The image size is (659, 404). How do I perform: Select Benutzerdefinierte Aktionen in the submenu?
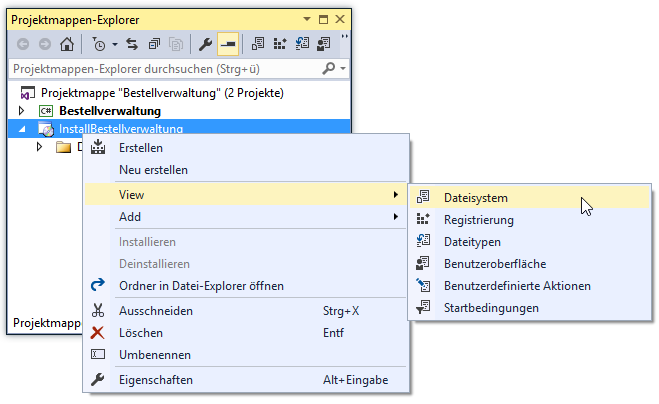pyautogui.click(x=530, y=286)
